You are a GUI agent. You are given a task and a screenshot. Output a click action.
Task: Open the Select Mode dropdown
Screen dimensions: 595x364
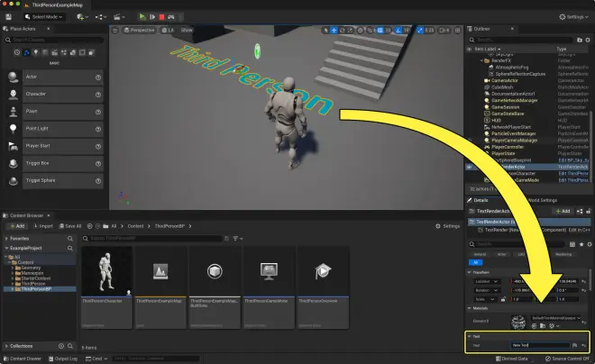(x=44, y=17)
